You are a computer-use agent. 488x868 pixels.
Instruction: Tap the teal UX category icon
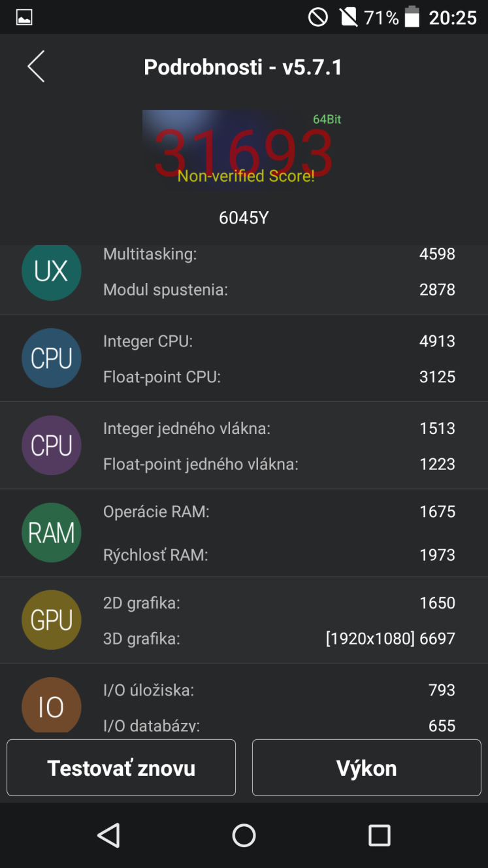52,271
